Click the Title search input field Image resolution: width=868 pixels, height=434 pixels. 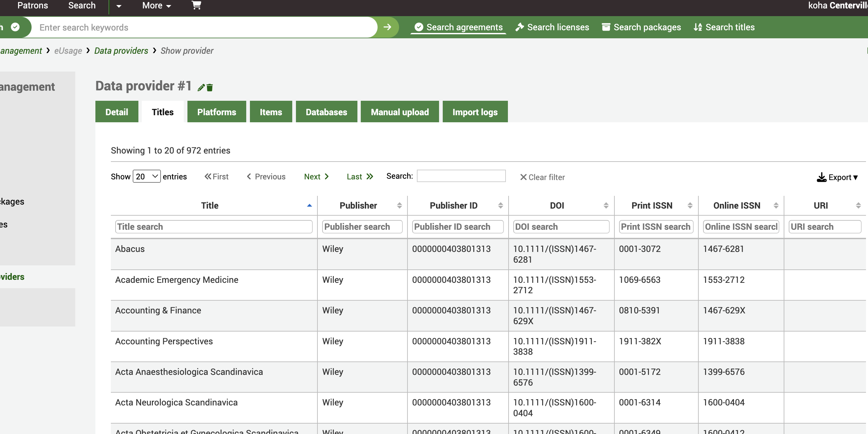[212, 226]
